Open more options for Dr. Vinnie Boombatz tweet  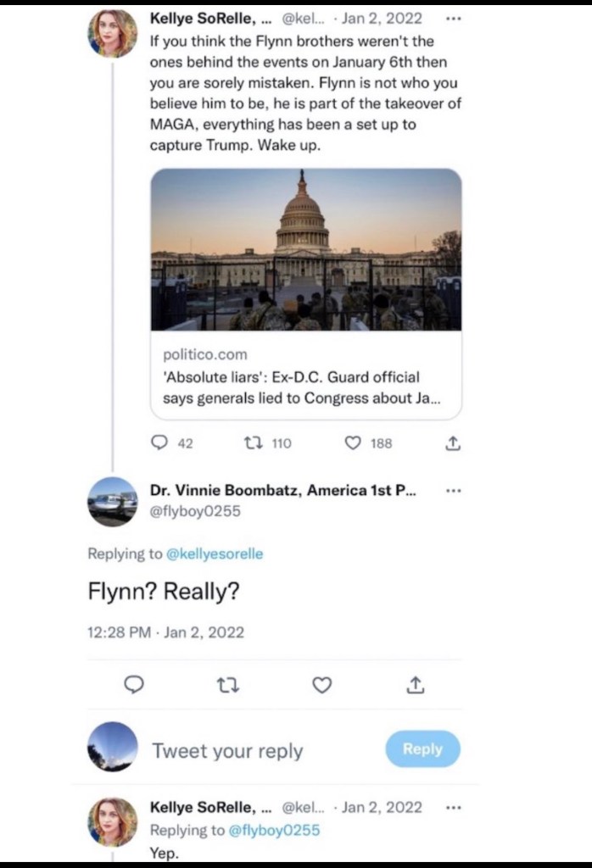coord(454,490)
